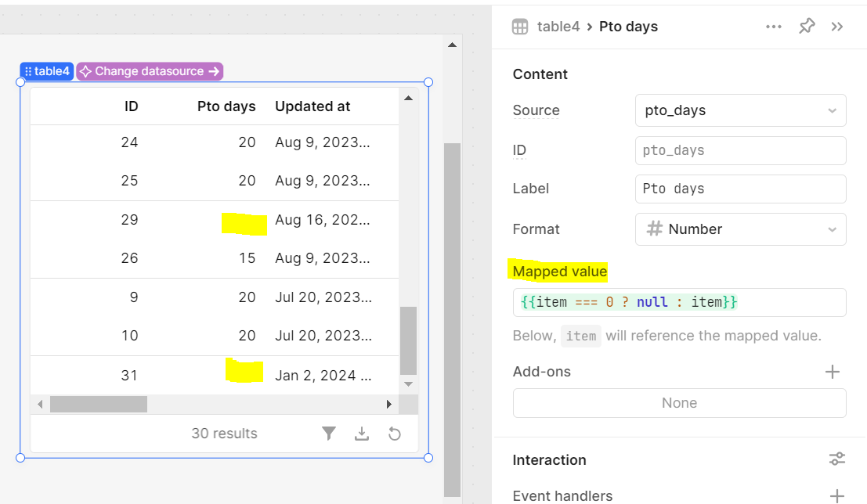The width and height of the screenshot is (867, 504).
Task: Open the Format dropdown showing Number
Action: [740, 229]
